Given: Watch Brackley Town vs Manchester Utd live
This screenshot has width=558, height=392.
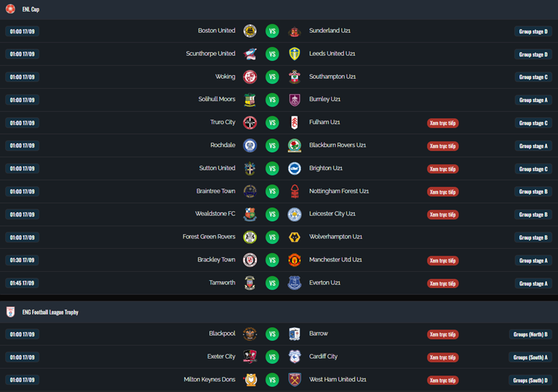Looking at the screenshot, I should [443, 260].
